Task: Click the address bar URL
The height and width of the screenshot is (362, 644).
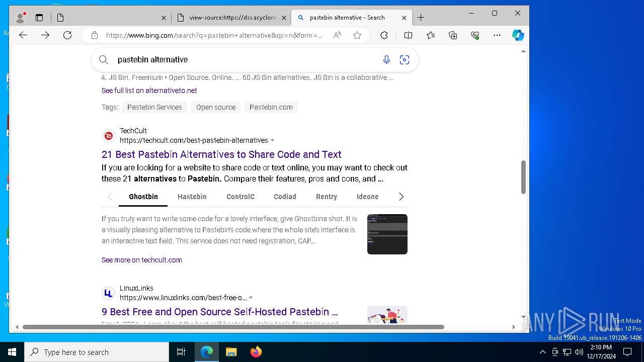Action: tap(214, 35)
